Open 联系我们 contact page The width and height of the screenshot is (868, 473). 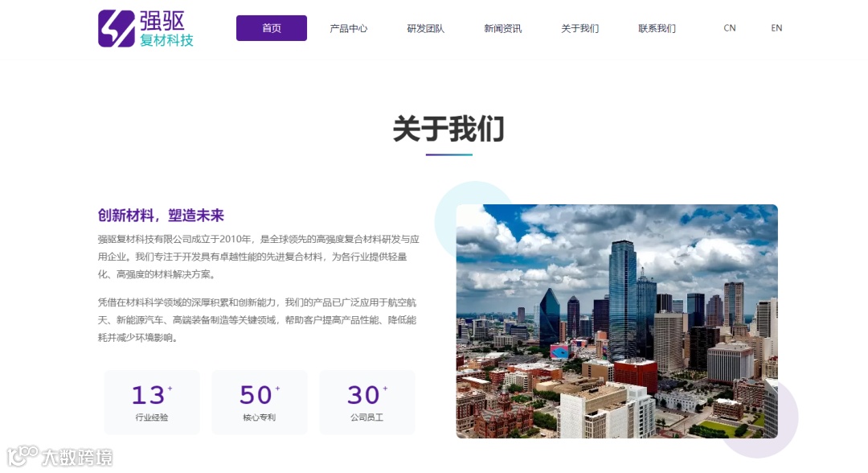coord(657,28)
